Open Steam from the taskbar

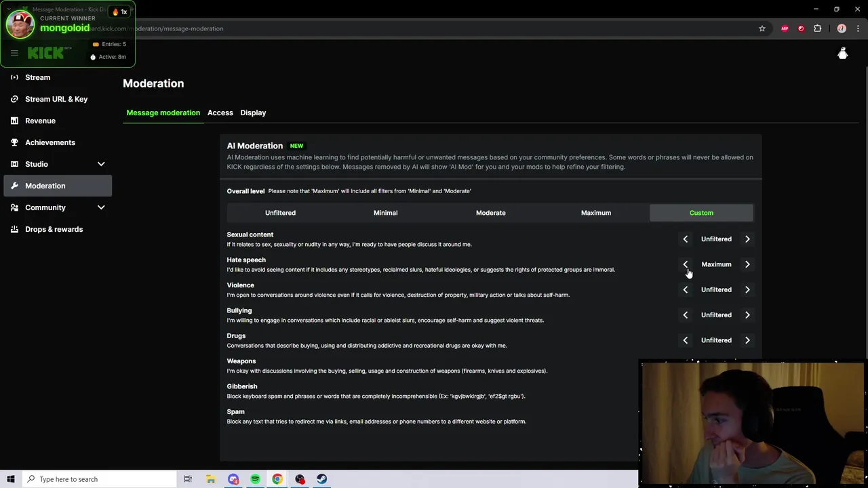pyautogui.click(x=321, y=479)
